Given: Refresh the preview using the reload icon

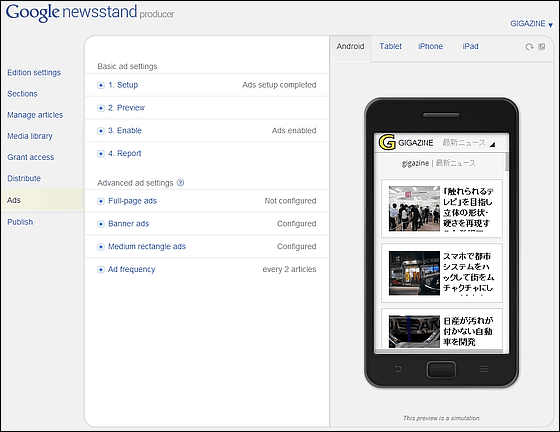Looking at the screenshot, I should pyautogui.click(x=529, y=47).
